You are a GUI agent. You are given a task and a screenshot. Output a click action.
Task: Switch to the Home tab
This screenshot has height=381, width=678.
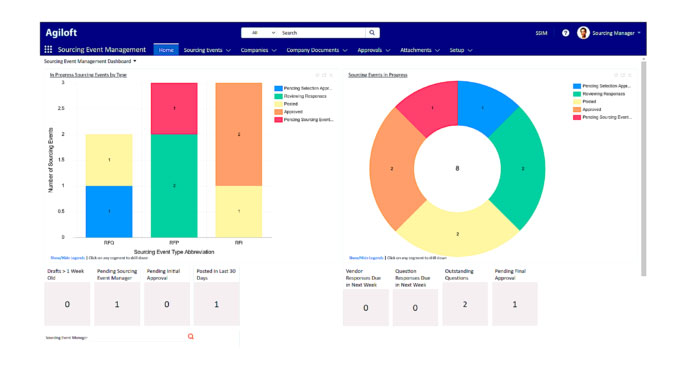166,50
